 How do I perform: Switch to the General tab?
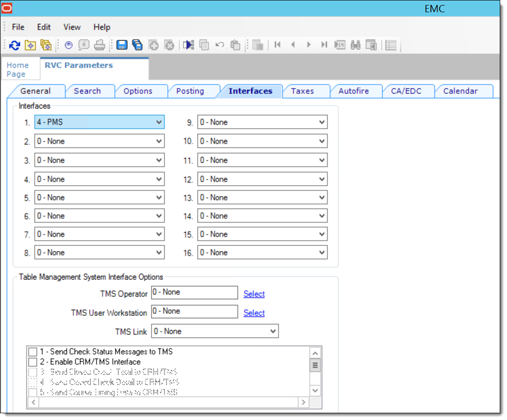[36, 91]
